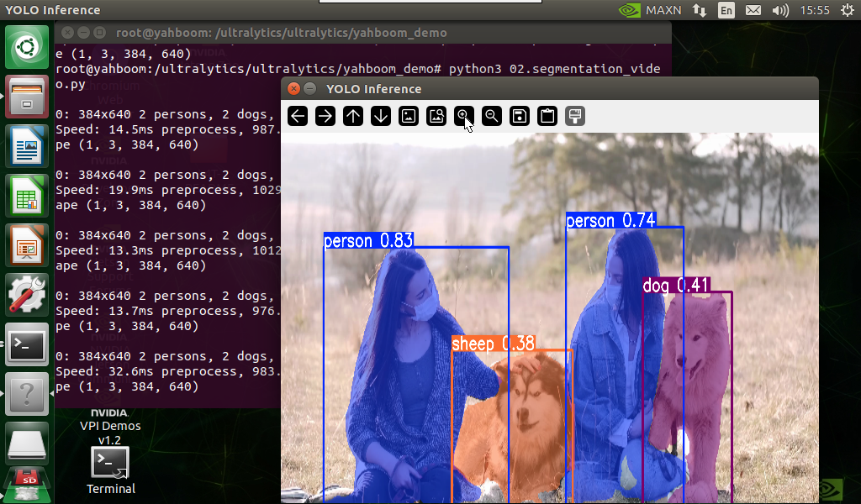The width and height of the screenshot is (861, 504).
Task: Minimize the root@yahboom terminal window
Action: click(83, 33)
